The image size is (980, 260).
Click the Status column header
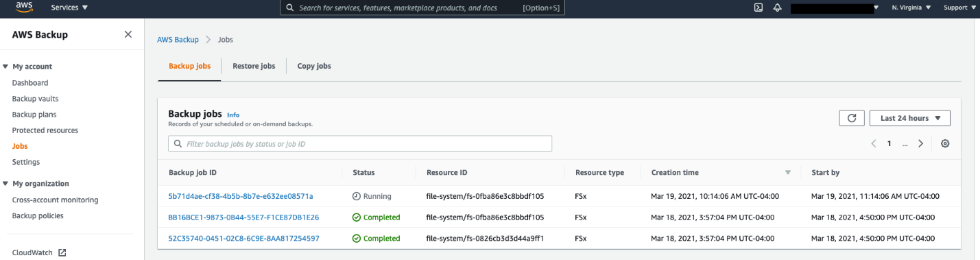coord(363,173)
